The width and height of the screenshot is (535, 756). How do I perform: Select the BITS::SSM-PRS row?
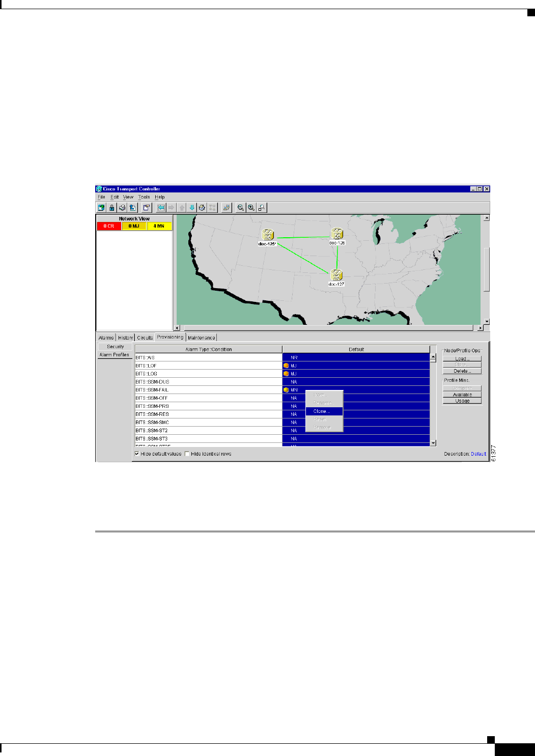208,406
